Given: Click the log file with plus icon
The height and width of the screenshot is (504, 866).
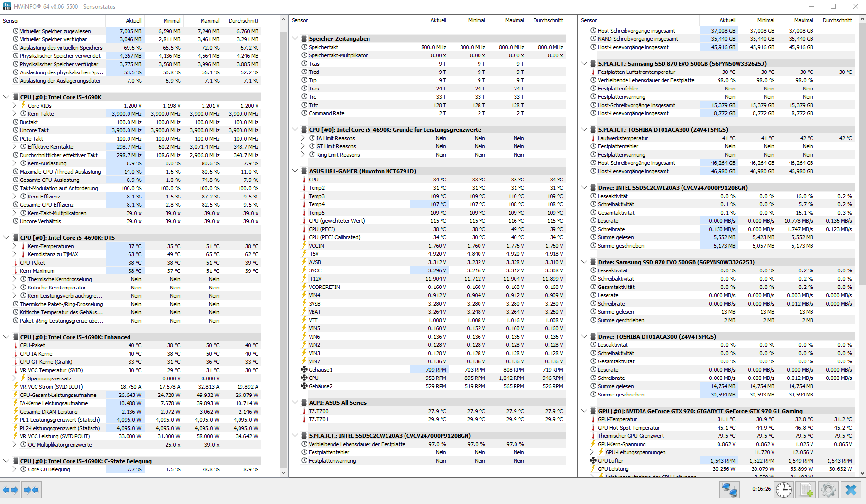Looking at the screenshot, I should (807, 489).
